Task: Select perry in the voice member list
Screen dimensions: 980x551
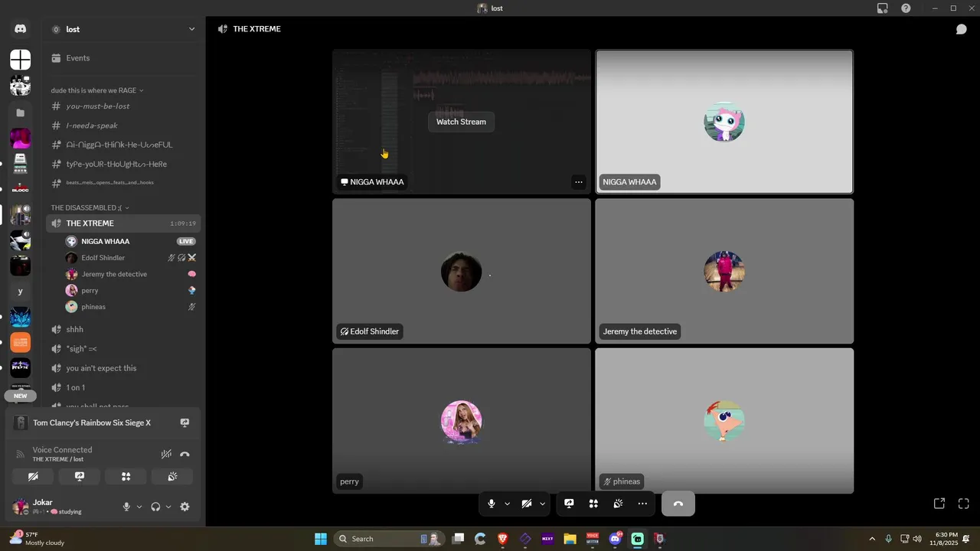Action: 131,291
